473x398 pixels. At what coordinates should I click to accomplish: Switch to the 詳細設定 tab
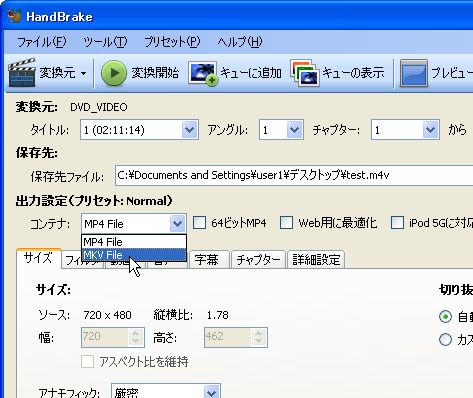pos(316,260)
